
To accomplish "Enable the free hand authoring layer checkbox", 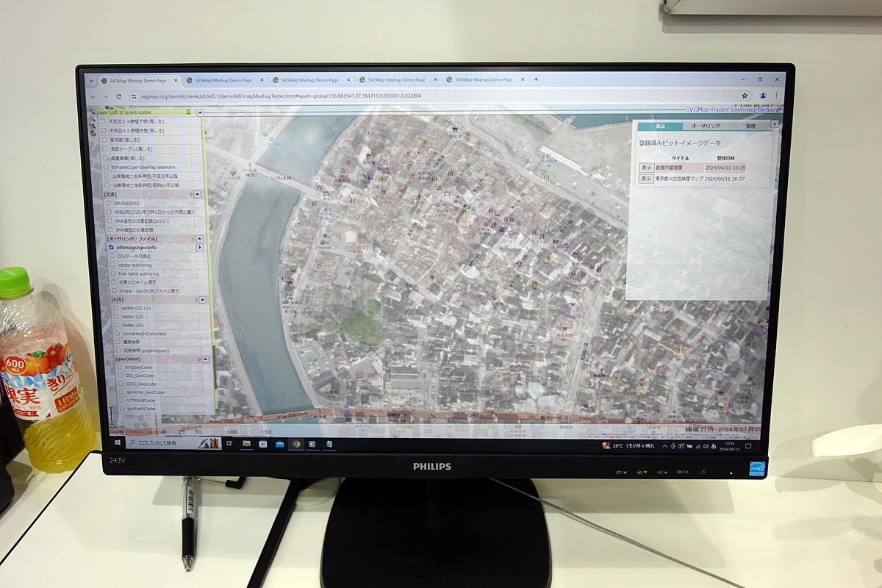I will pyautogui.click(x=113, y=273).
